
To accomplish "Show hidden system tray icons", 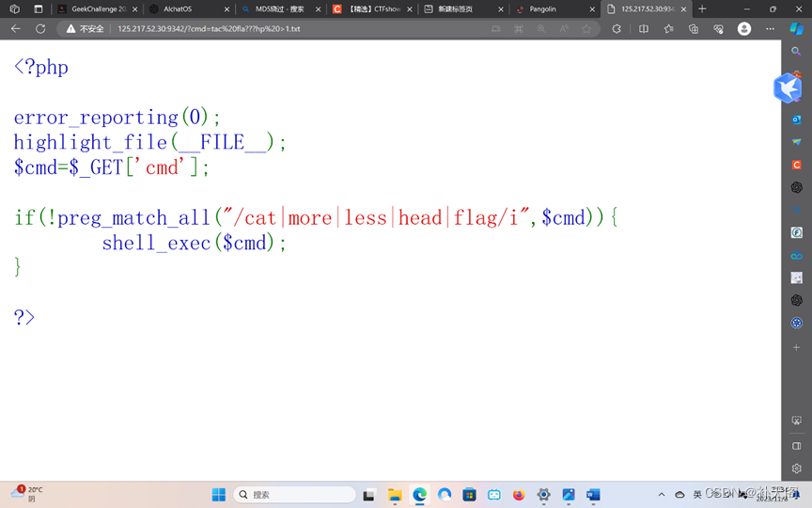I will coord(662,495).
